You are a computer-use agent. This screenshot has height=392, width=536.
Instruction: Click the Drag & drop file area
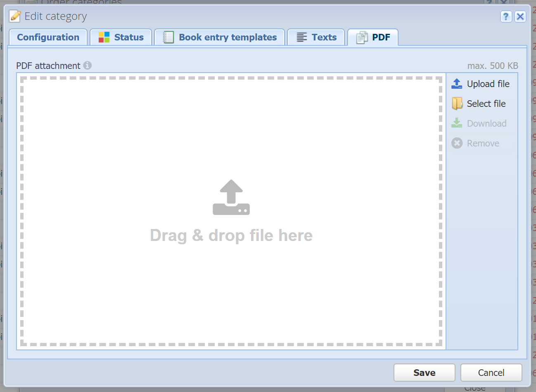click(x=231, y=211)
